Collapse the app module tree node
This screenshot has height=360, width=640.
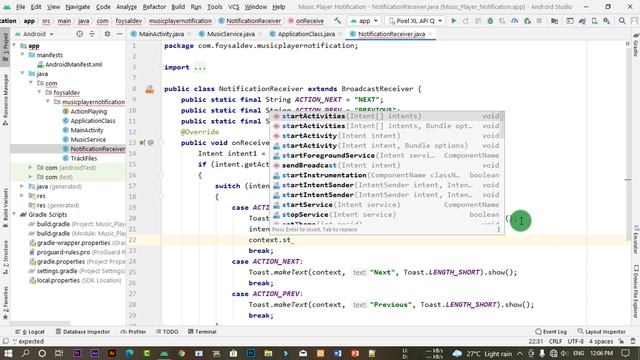(15, 46)
